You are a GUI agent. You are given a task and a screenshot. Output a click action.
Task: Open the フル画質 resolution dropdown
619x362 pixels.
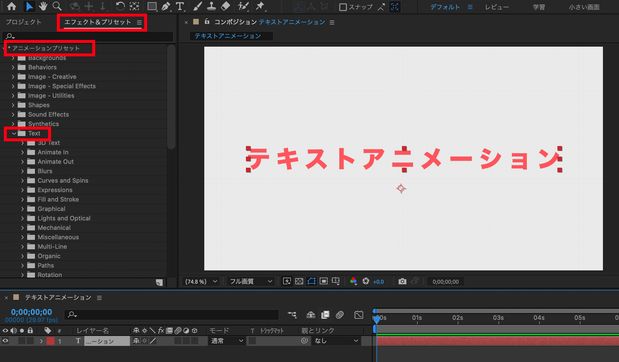(251, 281)
